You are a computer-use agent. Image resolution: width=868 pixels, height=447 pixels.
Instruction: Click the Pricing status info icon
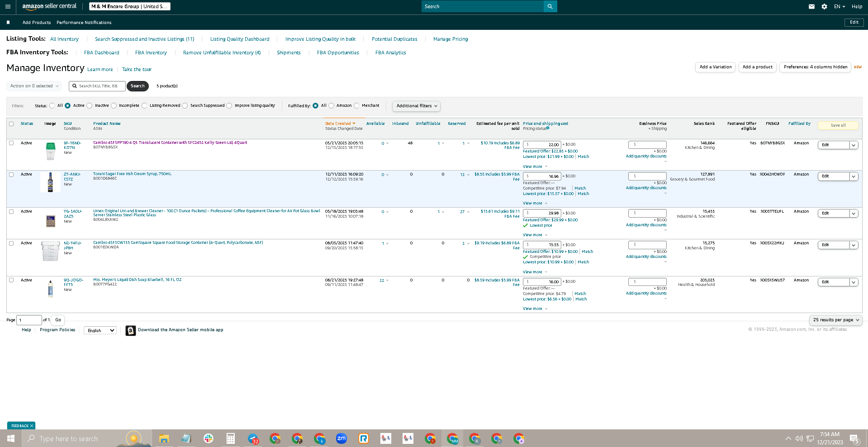(x=548, y=128)
